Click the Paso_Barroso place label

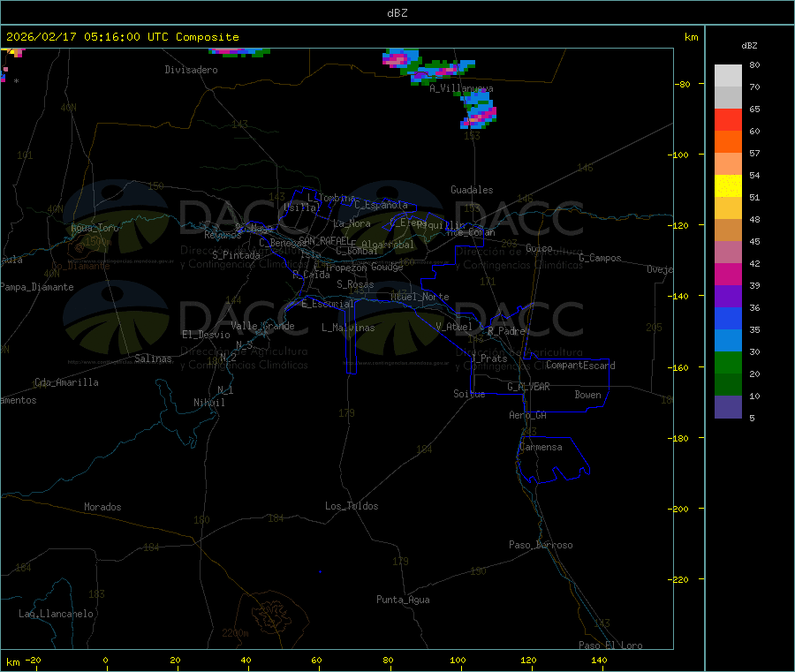click(x=541, y=545)
